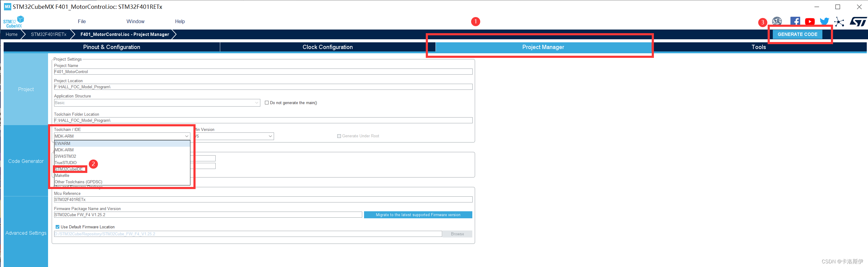Viewport: 868px width, 267px height.
Task: Click the GENERATE CODE button
Action: (797, 34)
